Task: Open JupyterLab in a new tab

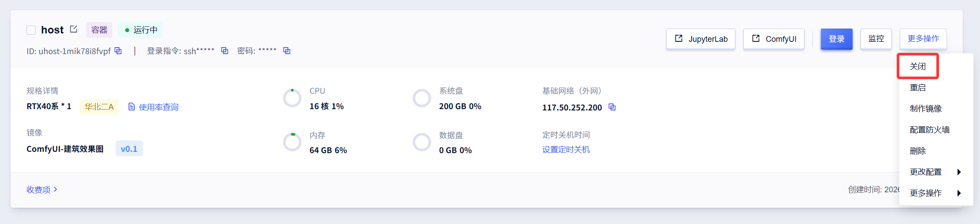Action: pos(701,39)
